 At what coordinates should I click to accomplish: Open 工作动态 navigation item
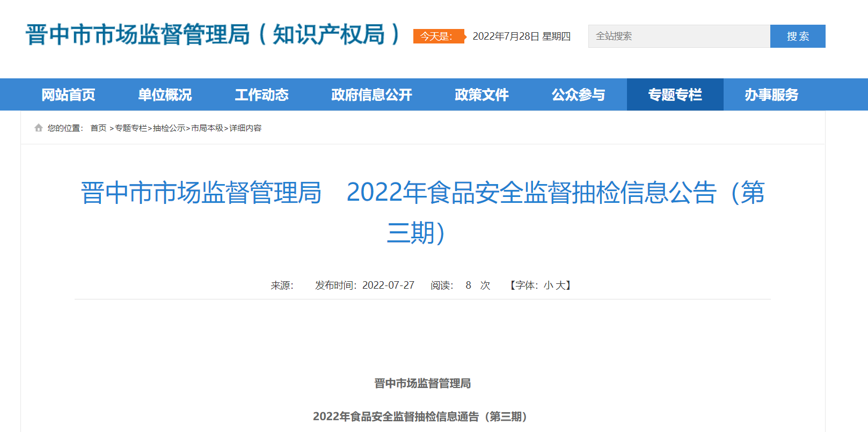[x=262, y=94]
